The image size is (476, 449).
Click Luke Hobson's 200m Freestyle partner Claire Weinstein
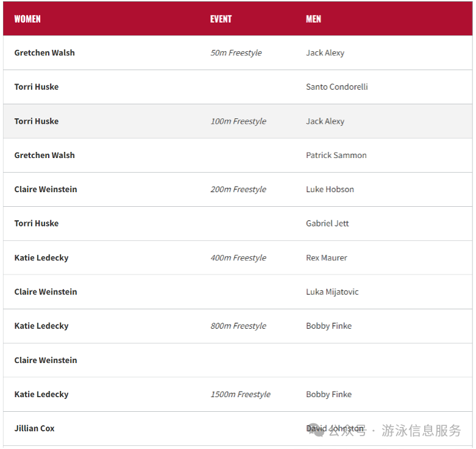click(x=46, y=190)
